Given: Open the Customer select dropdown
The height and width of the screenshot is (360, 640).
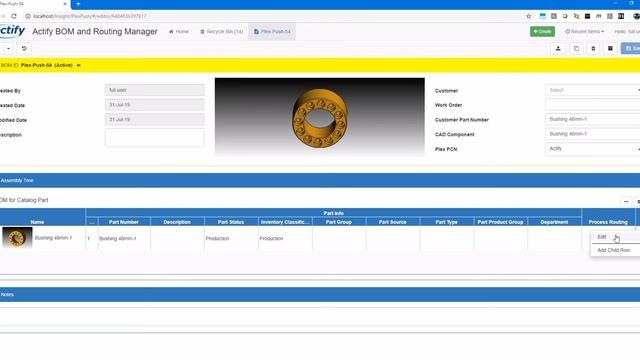Looking at the screenshot, I should point(593,90).
